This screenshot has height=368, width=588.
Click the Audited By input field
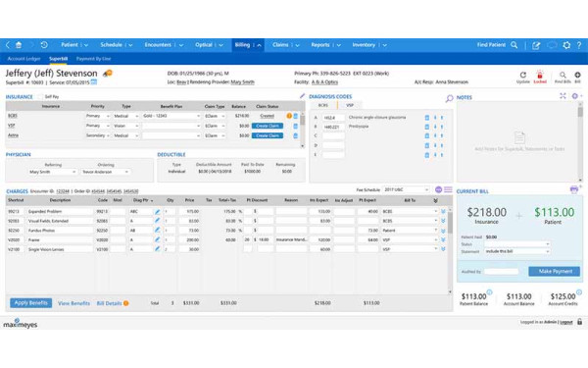coord(502,272)
